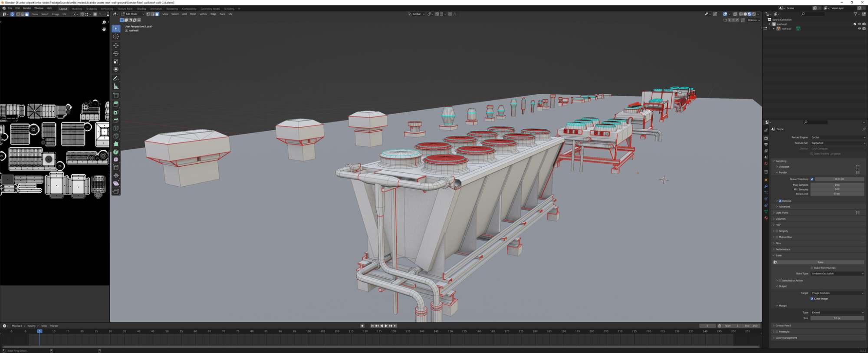This screenshot has width=868, height=353.
Task: Select the Annotate tool
Action: [116, 79]
